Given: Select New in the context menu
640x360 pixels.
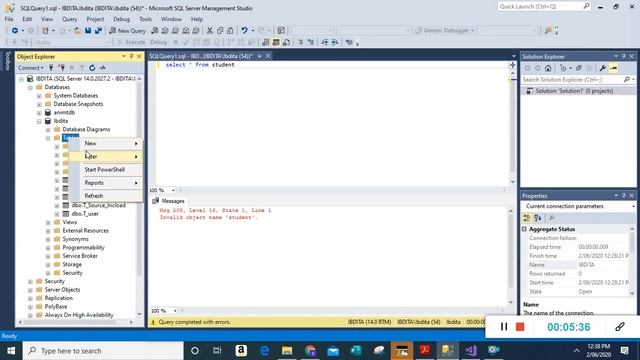Looking at the screenshot, I should (106, 143).
